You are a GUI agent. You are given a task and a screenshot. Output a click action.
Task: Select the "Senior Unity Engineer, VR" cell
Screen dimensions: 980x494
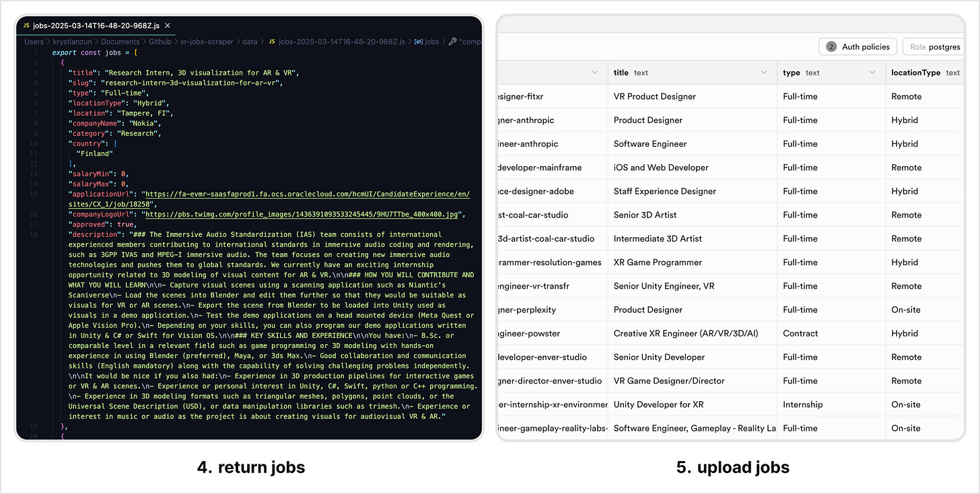[693, 286]
